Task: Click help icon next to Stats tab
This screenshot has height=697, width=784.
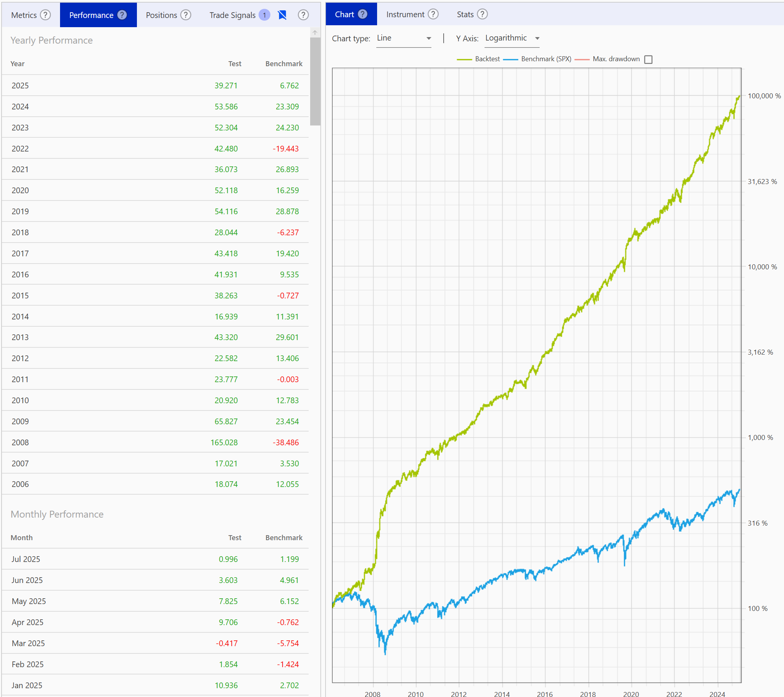Action: point(482,14)
